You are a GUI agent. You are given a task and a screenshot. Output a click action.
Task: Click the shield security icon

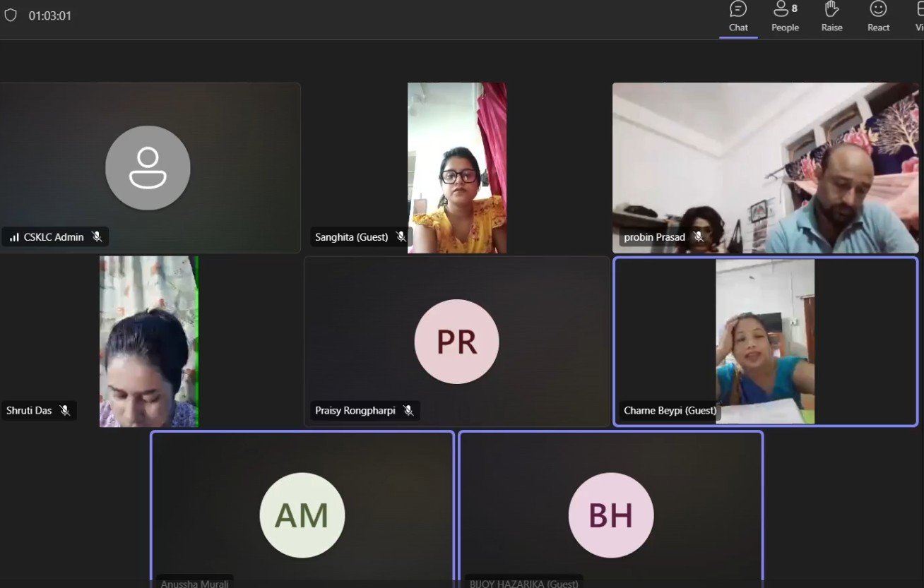pyautogui.click(x=11, y=15)
